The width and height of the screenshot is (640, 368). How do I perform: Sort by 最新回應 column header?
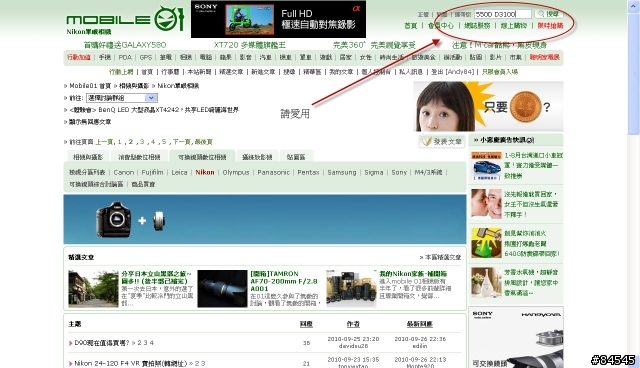click(x=420, y=324)
